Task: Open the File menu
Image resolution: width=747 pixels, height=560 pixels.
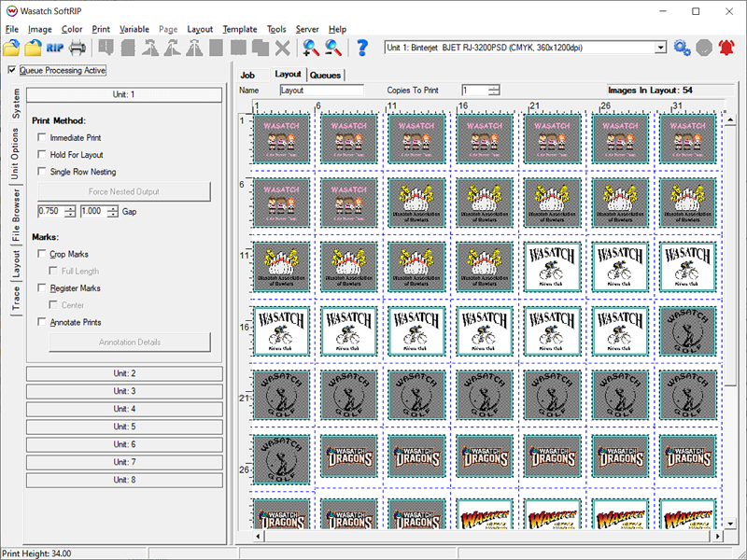Action: click(x=11, y=29)
